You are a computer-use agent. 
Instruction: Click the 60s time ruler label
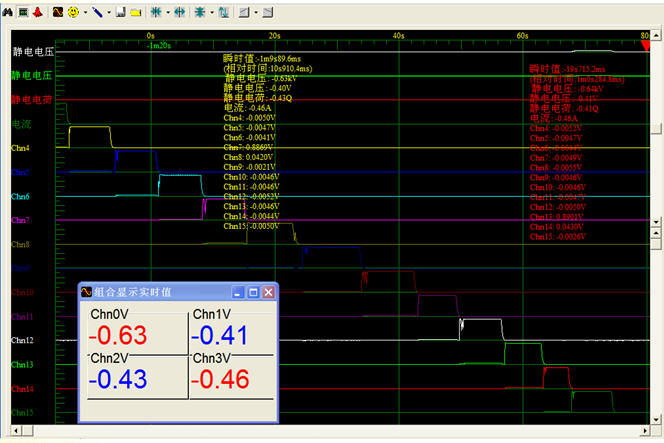[523, 36]
